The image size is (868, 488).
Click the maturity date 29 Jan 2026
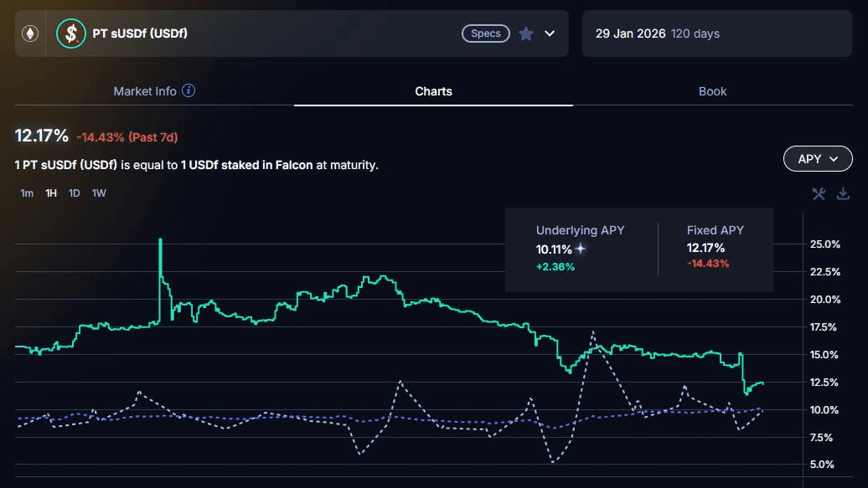[x=631, y=33]
